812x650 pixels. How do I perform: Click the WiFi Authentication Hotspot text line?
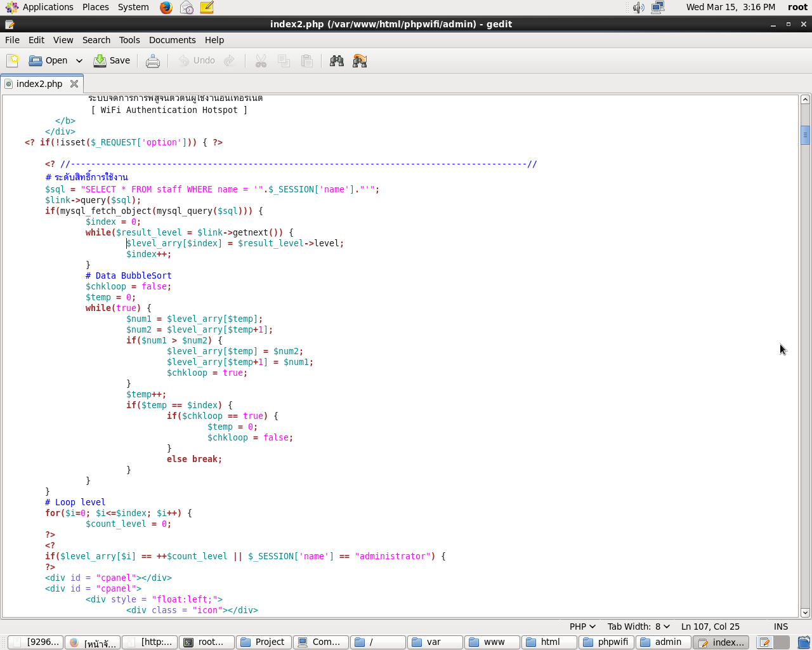169,110
